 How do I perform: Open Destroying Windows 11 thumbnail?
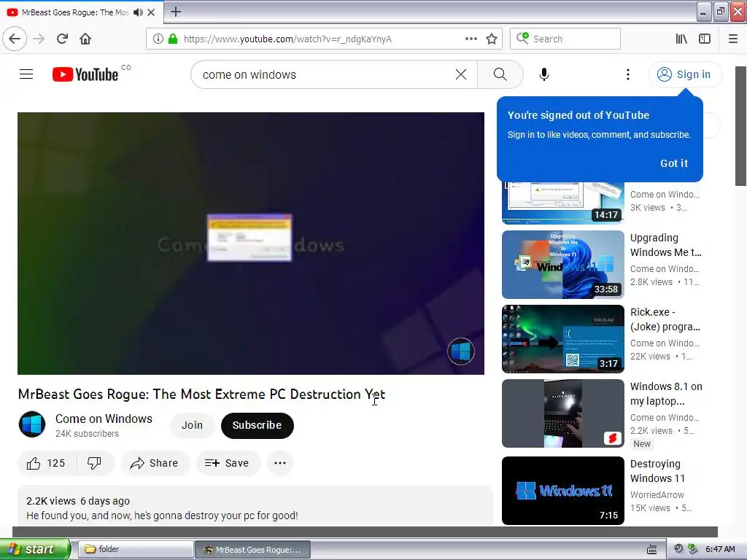click(563, 491)
